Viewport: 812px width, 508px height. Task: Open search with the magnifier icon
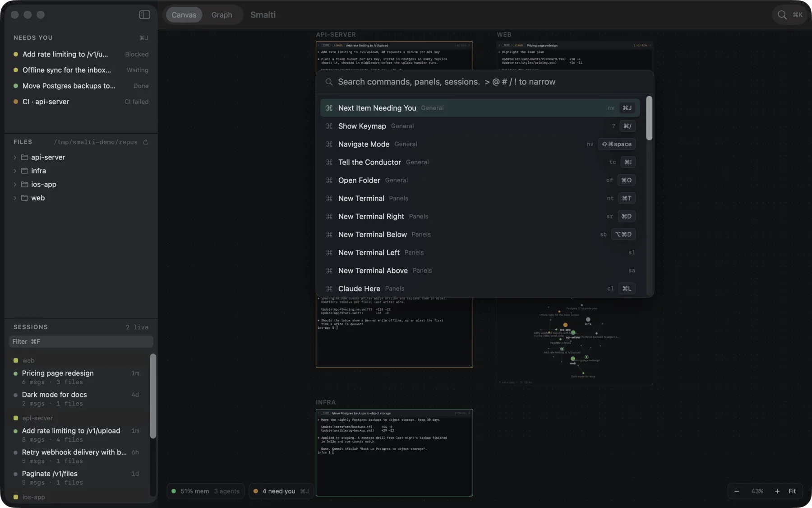[x=782, y=15]
